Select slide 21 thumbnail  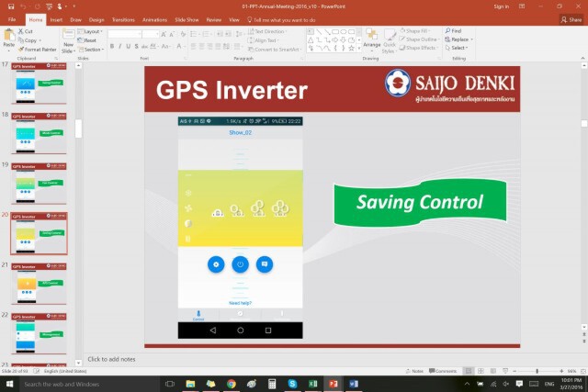pos(39,284)
